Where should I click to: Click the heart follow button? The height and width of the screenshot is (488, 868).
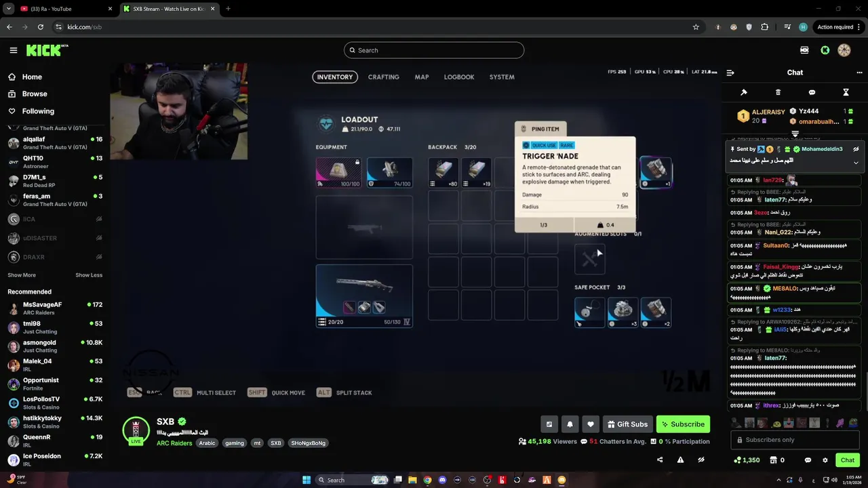pos(591,424)
